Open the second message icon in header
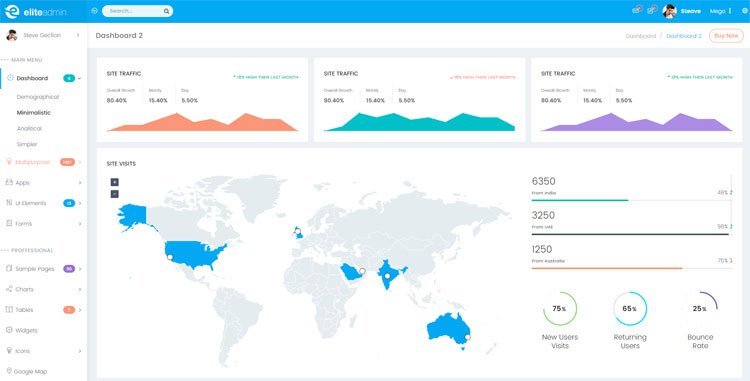Image resolution: width=750 pixels, height=381 pixels. tap(652, 9)
